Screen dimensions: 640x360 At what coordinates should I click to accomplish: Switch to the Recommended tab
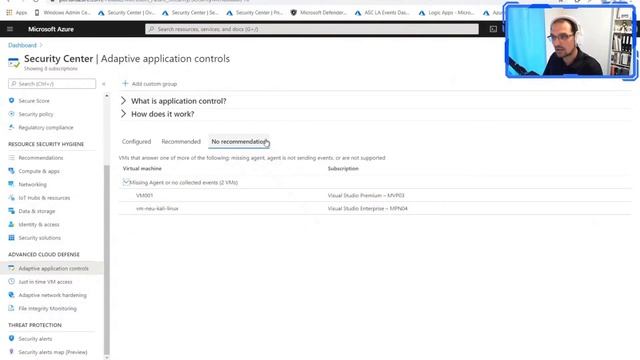click(181, 142)
